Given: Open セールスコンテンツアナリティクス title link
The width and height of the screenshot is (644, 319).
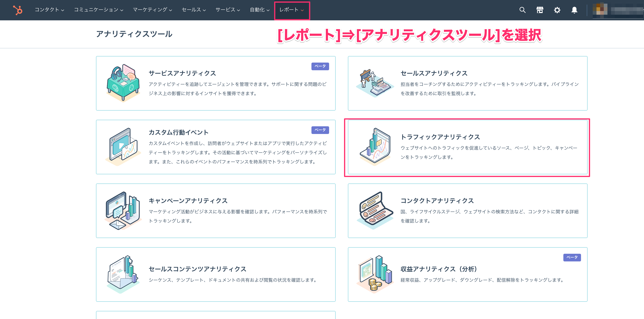Looking at the screenshot, I should tap(198, 269).
